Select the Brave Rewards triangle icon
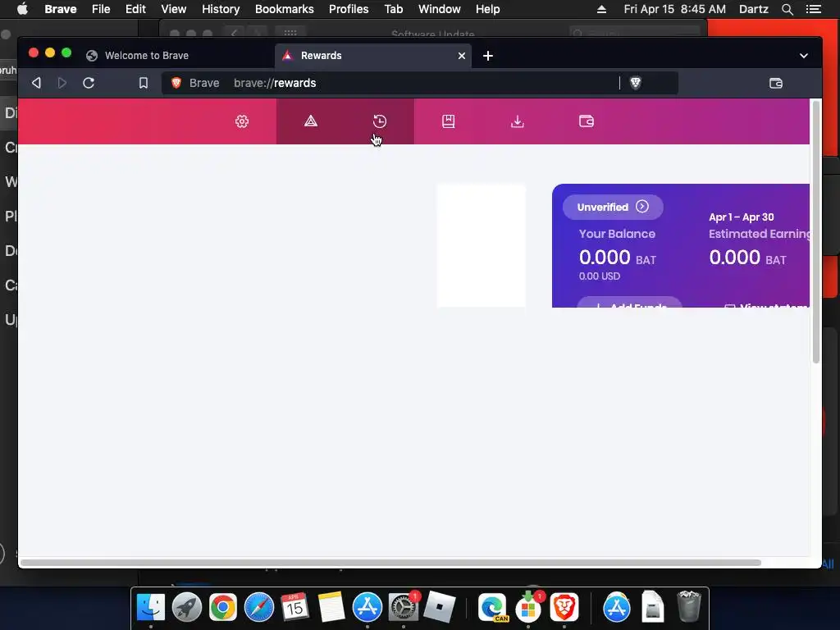Viewport: 840px width, 630px height. pyautogui.click(x=311, y=121)
